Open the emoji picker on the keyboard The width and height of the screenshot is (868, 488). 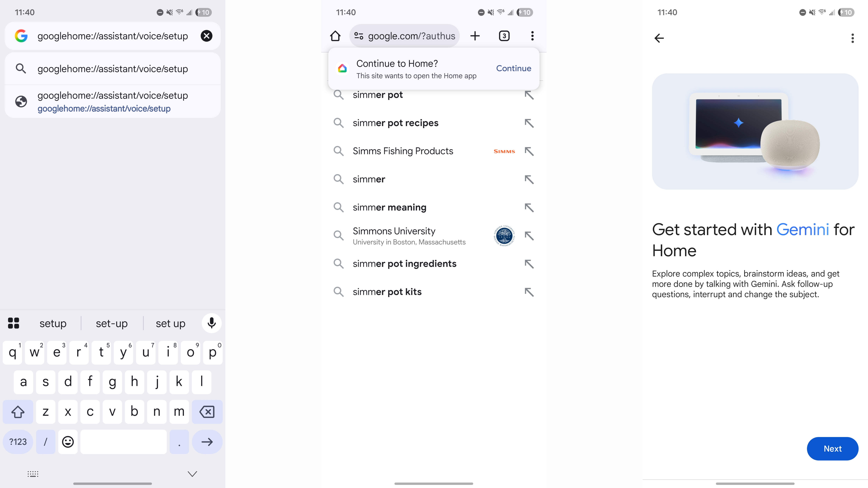68,442
